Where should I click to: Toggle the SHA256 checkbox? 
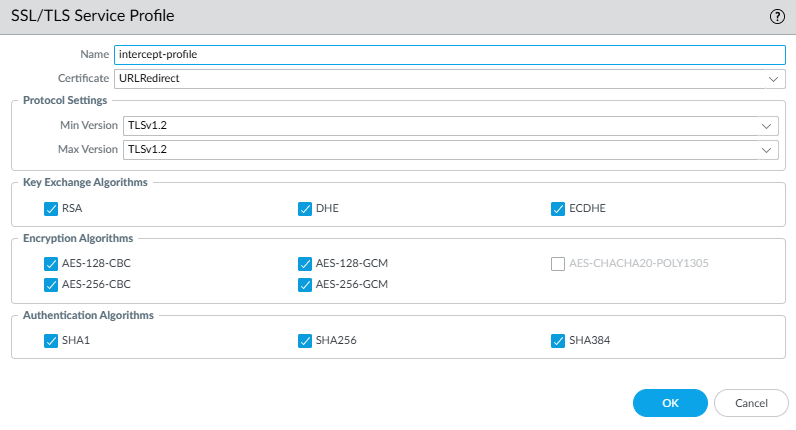[x=305, y=340]
